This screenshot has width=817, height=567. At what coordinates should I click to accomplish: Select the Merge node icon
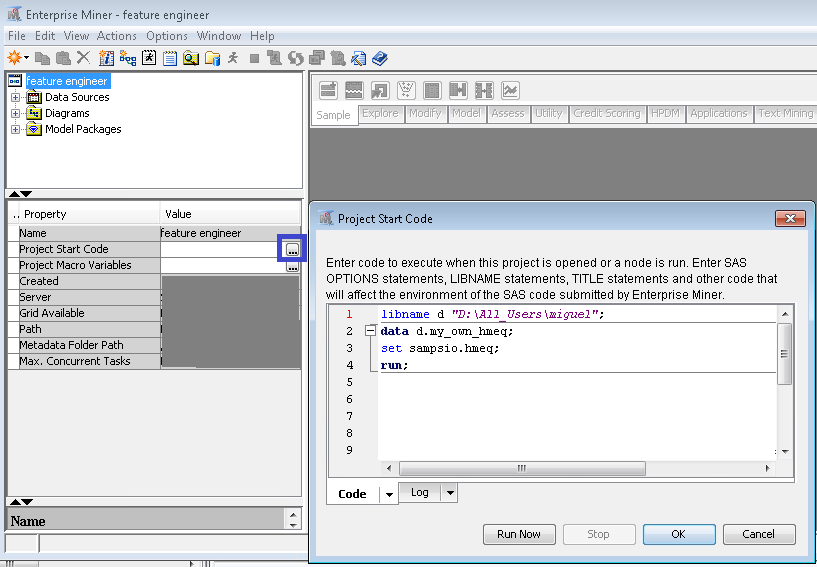[x=459, y=90]
